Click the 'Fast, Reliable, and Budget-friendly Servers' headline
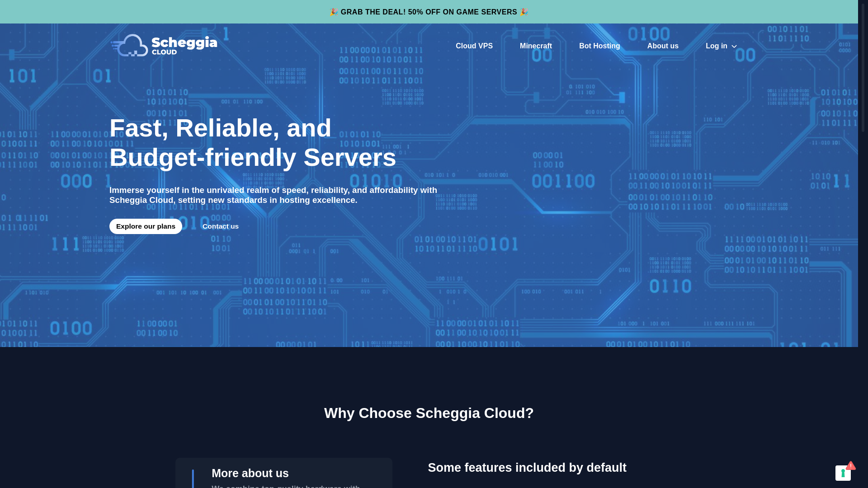868x488 pixels. (x=253, y=143)
